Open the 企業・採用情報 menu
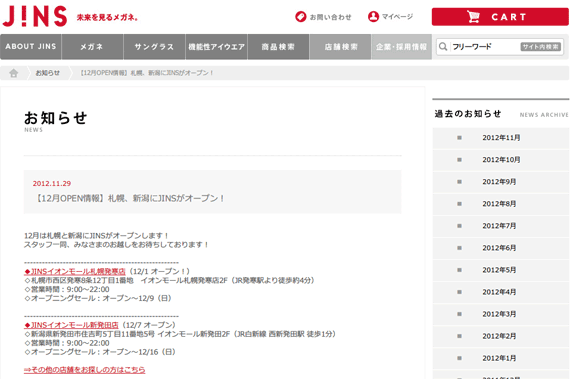The image size is (570, 379). 402,47
